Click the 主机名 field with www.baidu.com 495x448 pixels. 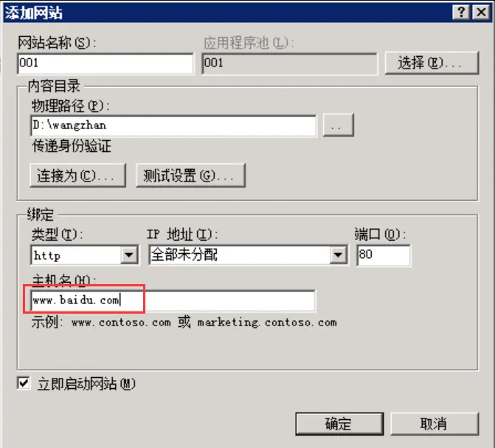click(173, 300)
